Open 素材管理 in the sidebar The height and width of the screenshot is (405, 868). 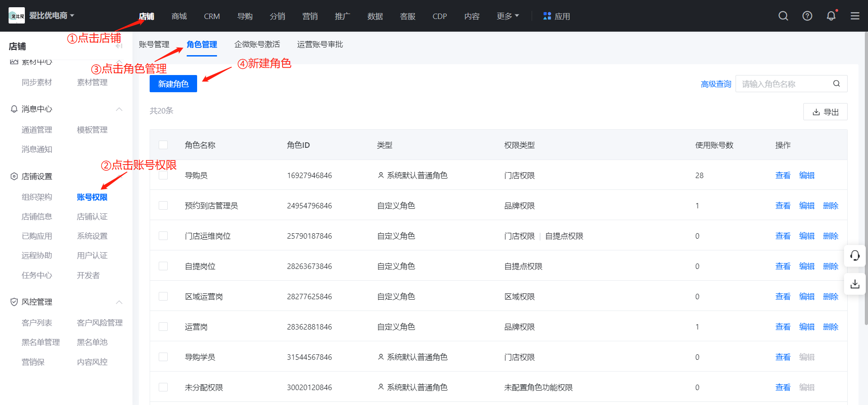pos(92,82)
